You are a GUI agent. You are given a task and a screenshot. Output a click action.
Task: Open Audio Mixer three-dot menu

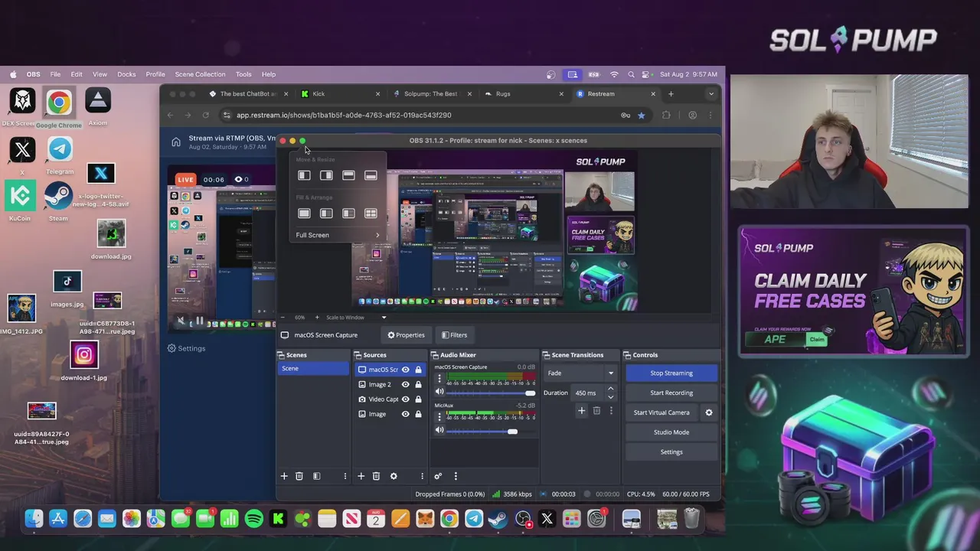456,476
